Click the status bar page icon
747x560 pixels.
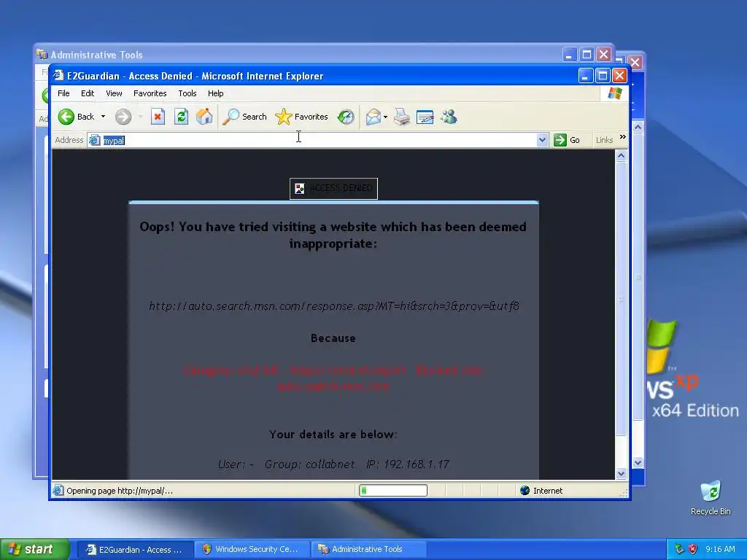[x=58, y=491]
